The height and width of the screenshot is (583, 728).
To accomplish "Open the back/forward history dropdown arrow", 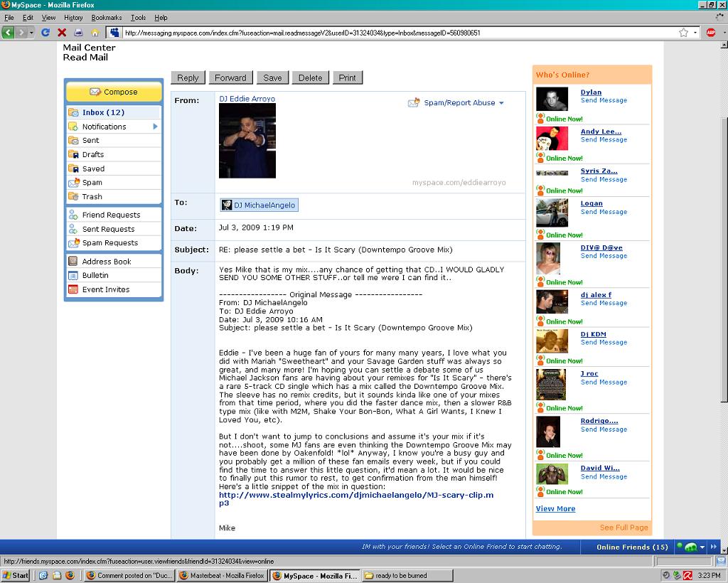I will tap(31, 33).
